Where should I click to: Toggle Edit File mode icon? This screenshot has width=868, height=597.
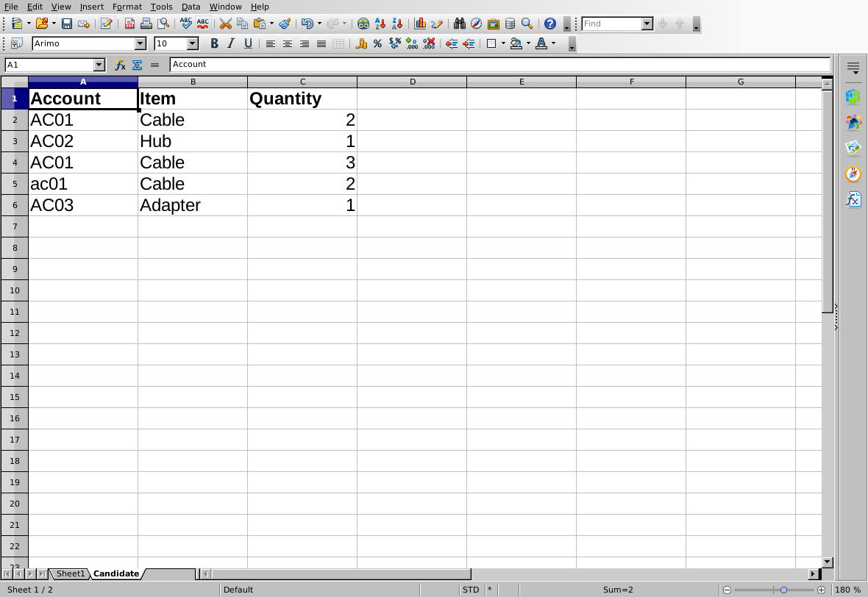coord(106,24)
